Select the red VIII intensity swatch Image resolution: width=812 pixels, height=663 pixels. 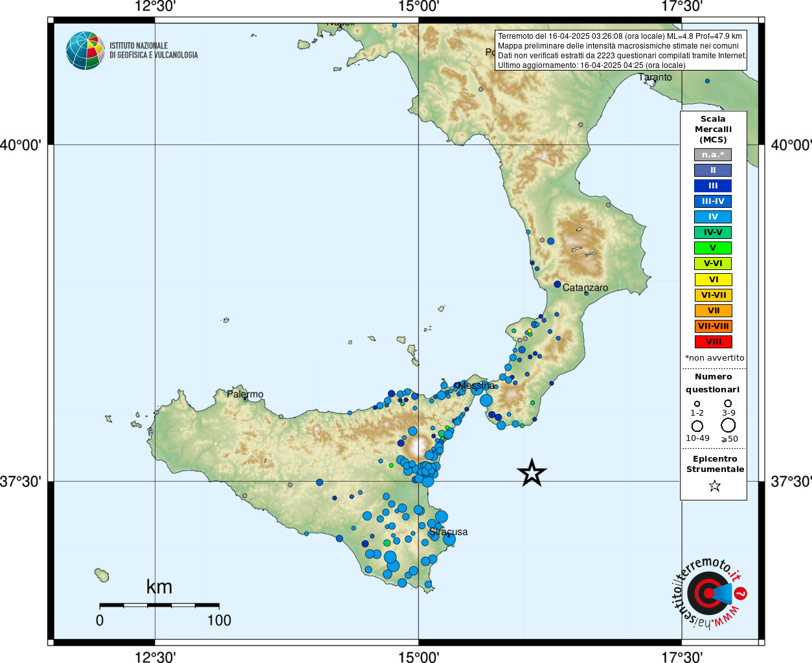(x=713, y=342)
